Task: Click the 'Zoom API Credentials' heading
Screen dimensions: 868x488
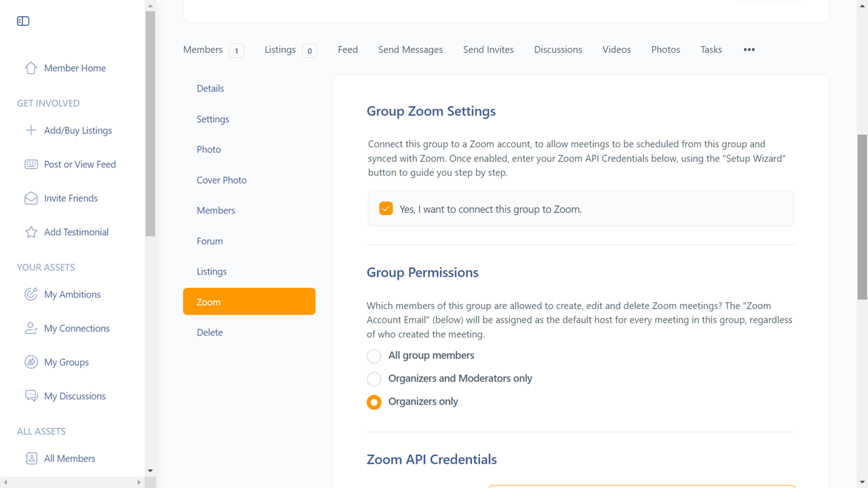Action: click(x=432, y=460)
